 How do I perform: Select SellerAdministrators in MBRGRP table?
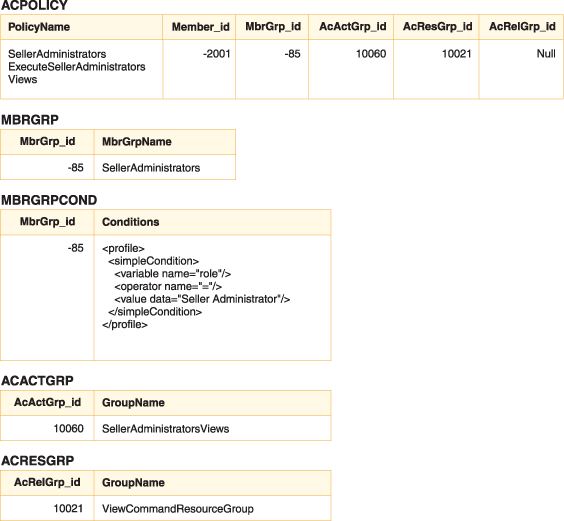pos(151,168)
